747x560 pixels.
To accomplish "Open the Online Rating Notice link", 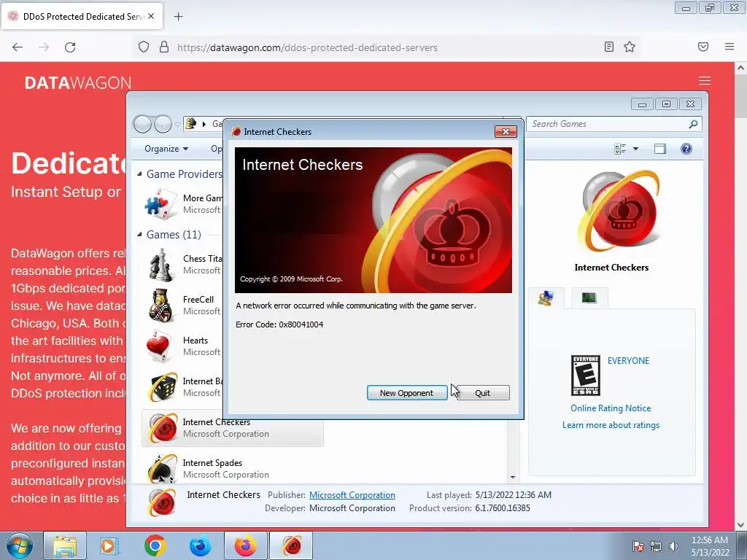I will click(x=611, y=408).
